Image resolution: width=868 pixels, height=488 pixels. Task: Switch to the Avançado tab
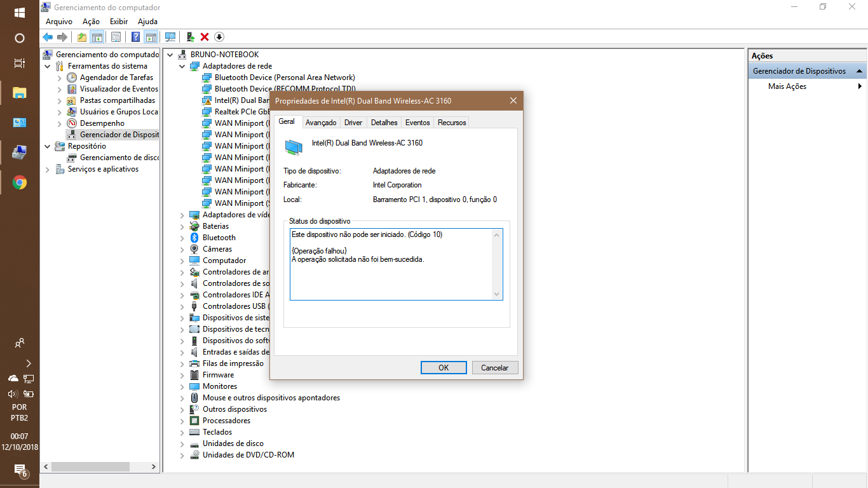(321, 123)
